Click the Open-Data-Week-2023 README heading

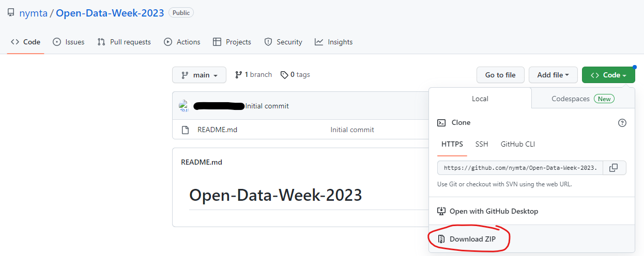pyautogui.click(x=275, y=195)
